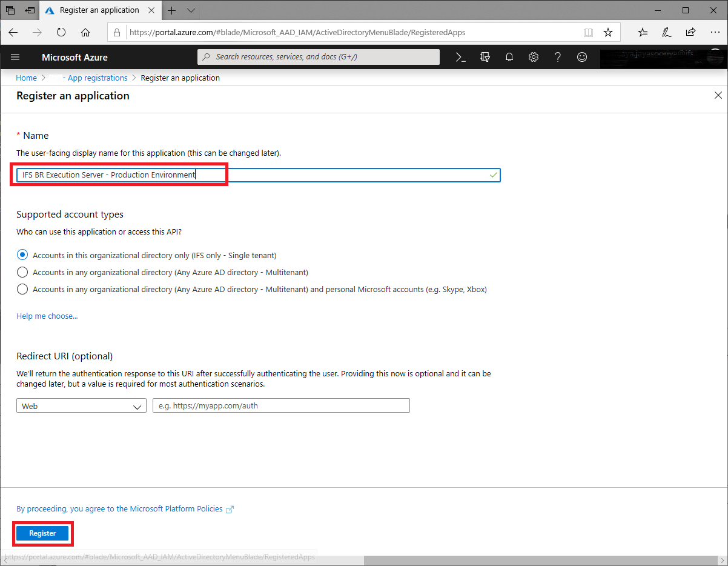
Task: Select Multitenant Azure AD directory option
Action: (x=22, y=272)
